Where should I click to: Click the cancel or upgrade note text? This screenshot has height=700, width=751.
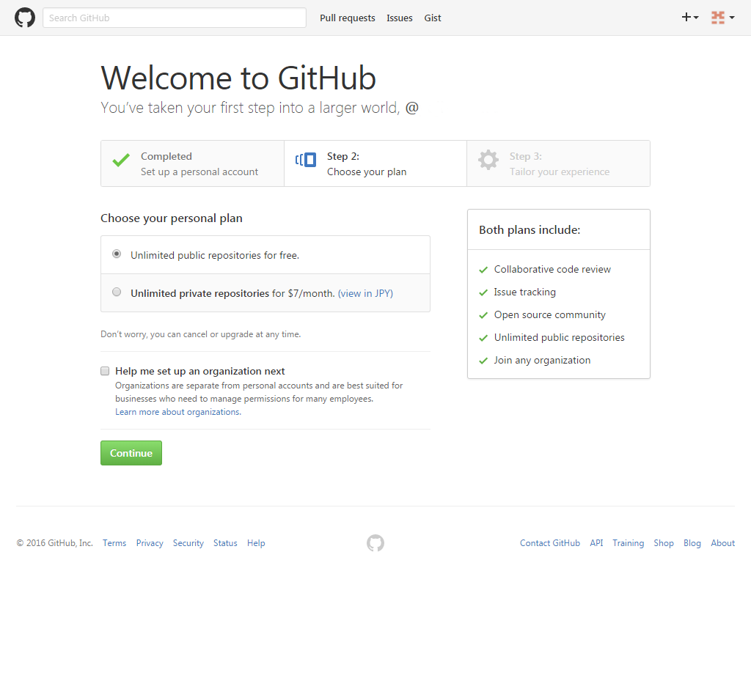pyautogui.click(x=201, y=334)
